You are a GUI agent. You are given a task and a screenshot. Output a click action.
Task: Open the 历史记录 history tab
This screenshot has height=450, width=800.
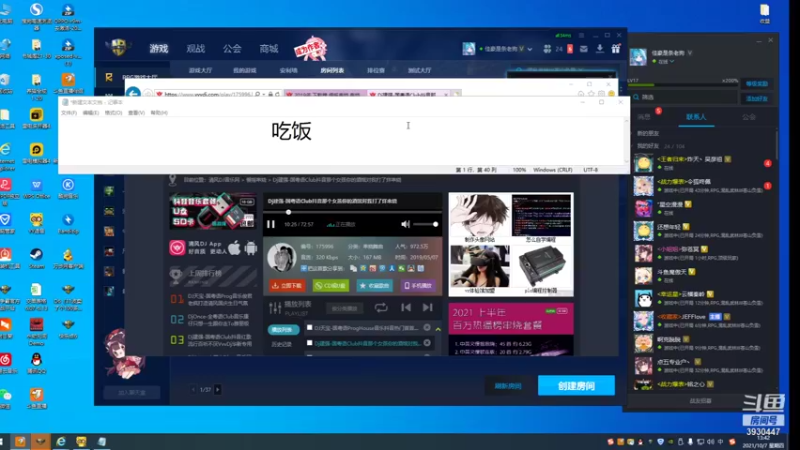point(281,344)
